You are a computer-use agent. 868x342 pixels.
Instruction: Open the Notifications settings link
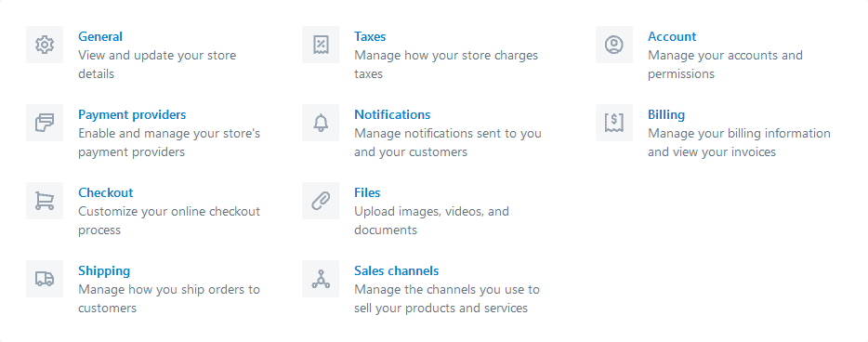point(392,114)
